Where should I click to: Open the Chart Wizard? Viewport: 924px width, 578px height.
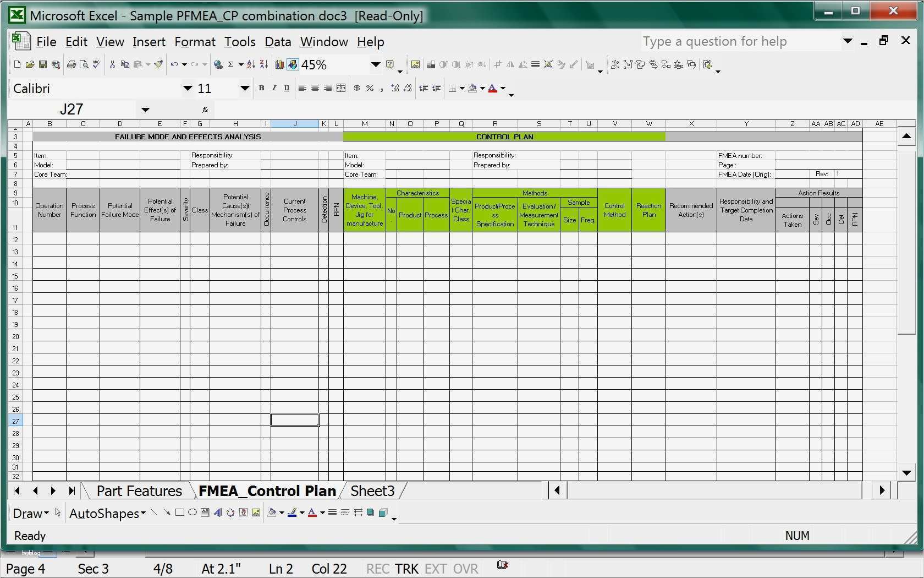(279, 64)
